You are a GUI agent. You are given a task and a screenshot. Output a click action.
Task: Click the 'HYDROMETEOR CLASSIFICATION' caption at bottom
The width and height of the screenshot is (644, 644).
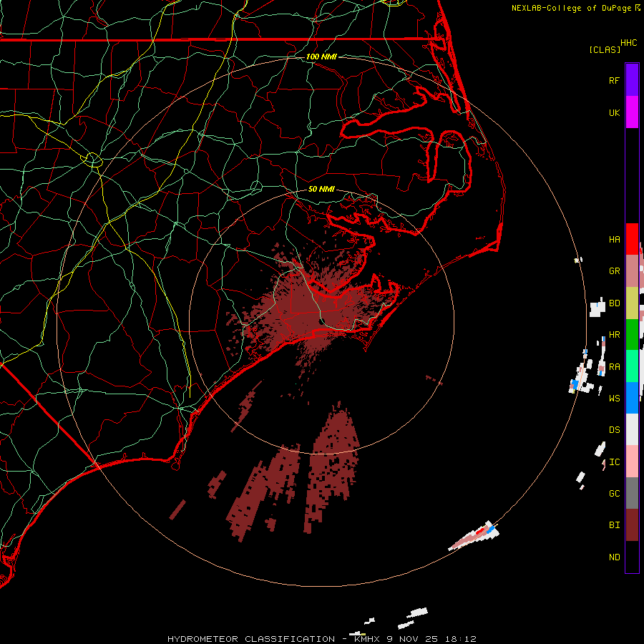(251, 639)
